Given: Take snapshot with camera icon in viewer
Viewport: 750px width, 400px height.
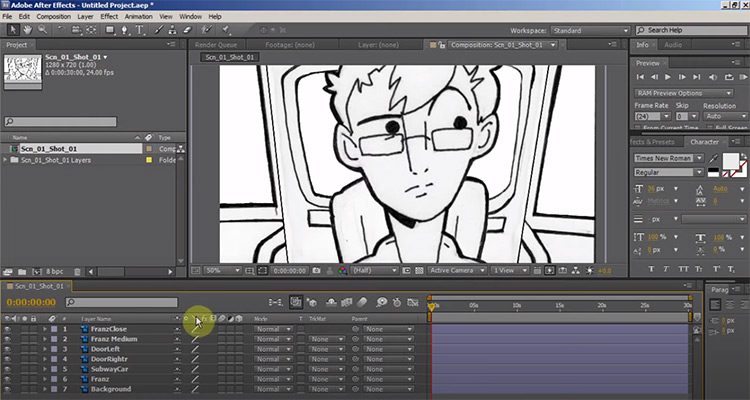Looking at the screenshot, I should [315, 270].
